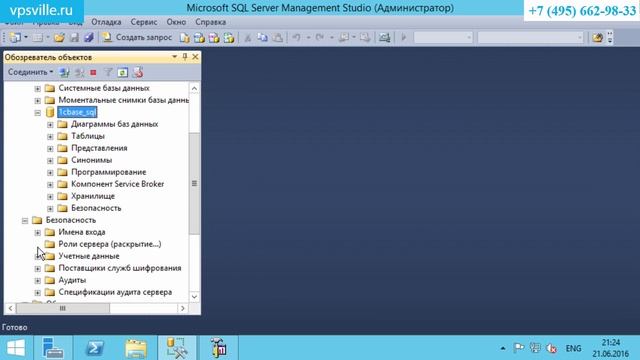Expand Поставщики служб шифрования node

pos(38,269)
